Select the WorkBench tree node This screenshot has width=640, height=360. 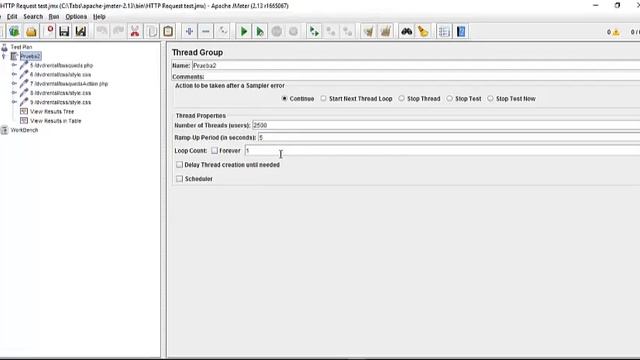(x=24, y=130)
